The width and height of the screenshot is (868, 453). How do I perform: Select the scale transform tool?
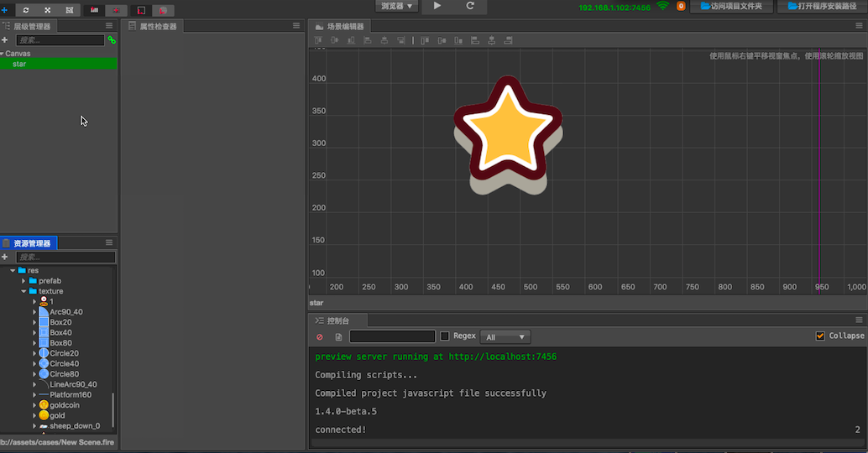(48, 10)
